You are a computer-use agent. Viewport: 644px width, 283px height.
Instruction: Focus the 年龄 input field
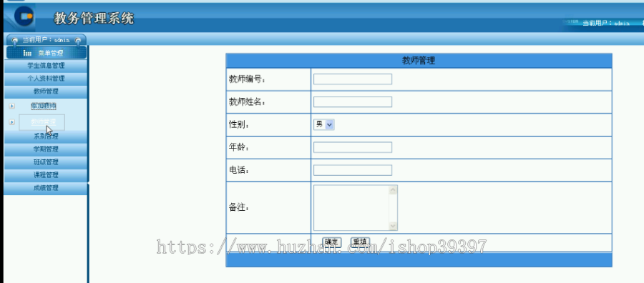pyautogui.click(x=352, y=147)
